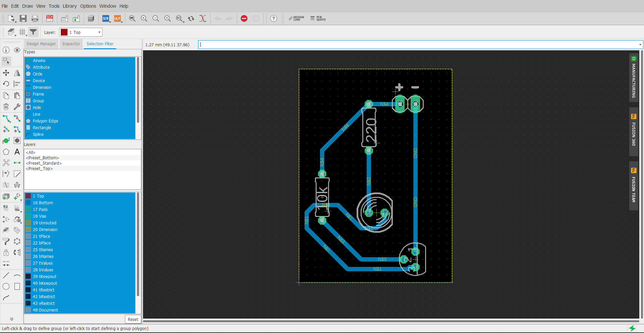Switch to schematic with SCH/BRD icon
This screenshot has height=333, width=644.
[50, 18]
